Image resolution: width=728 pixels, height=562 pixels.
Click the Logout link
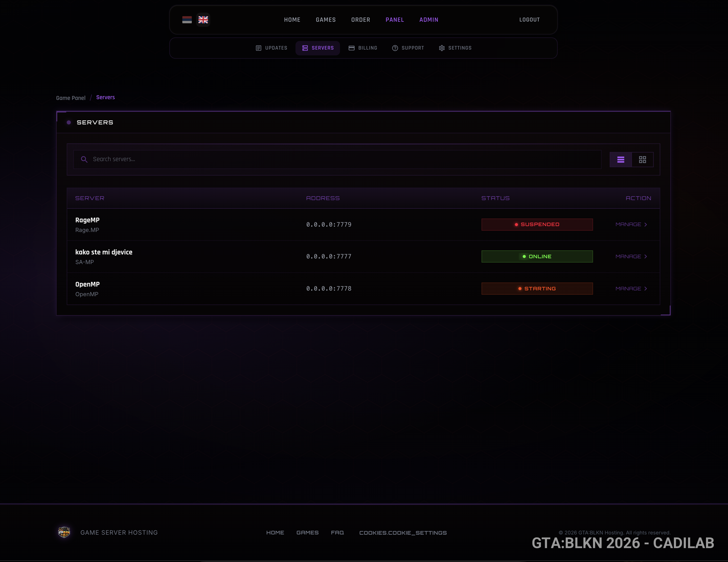[529, 20]
